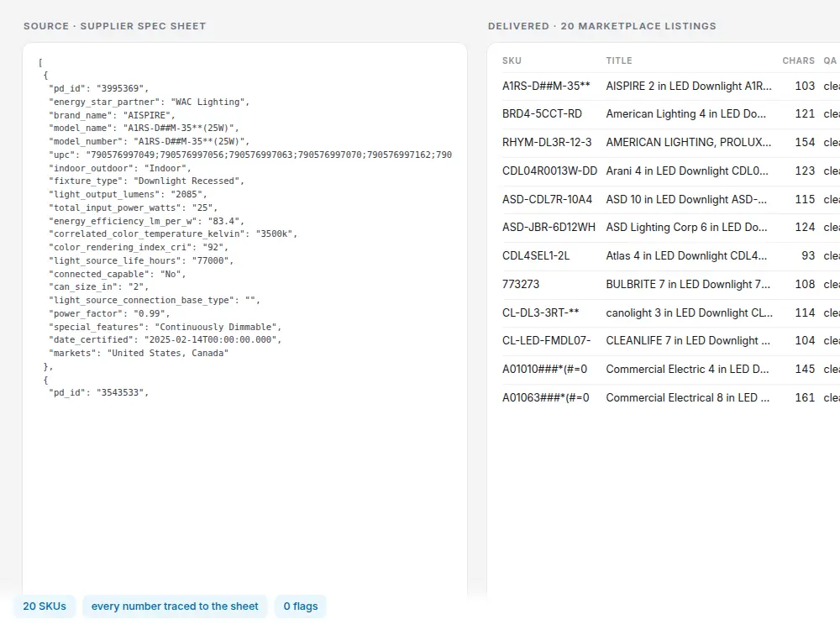
Task: Click the "light_source_life_hours": "77000" line
Action: pyautogui.click(x=141, y=261)
